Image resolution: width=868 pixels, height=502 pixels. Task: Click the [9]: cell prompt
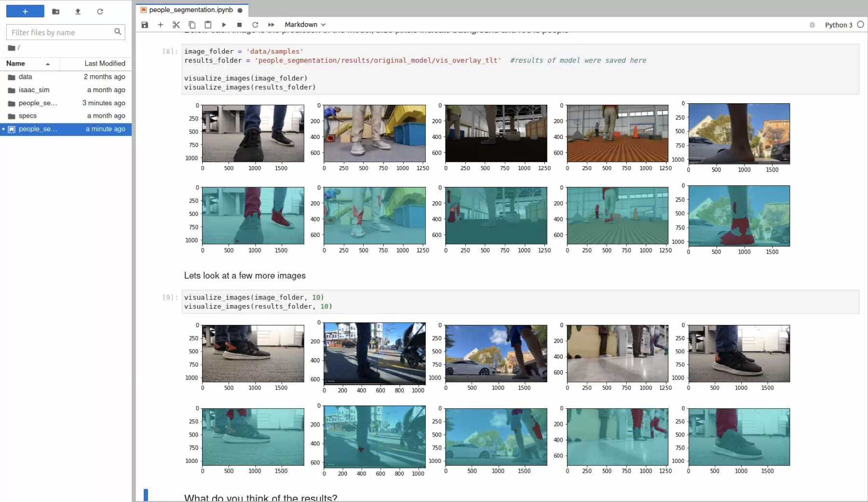pos(170,297)
